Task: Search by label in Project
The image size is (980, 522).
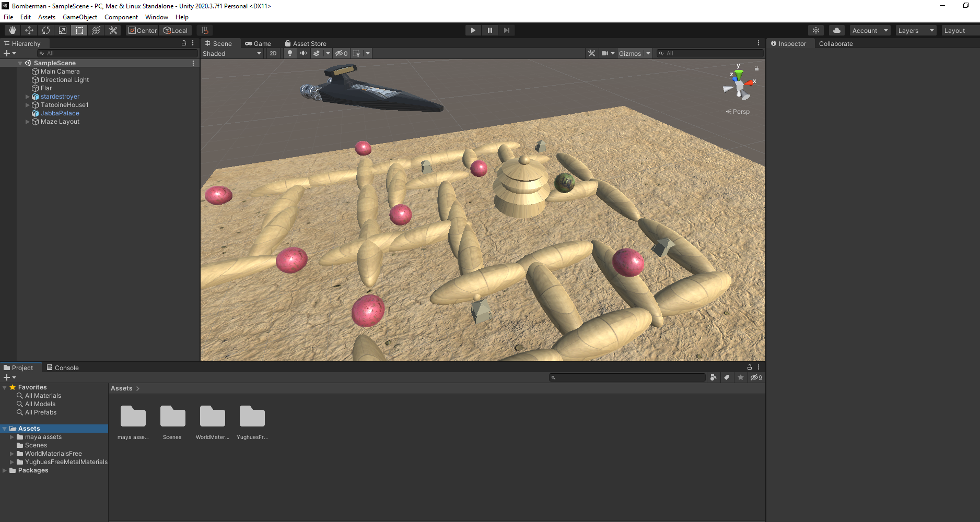Action: [x=727, y=377]
